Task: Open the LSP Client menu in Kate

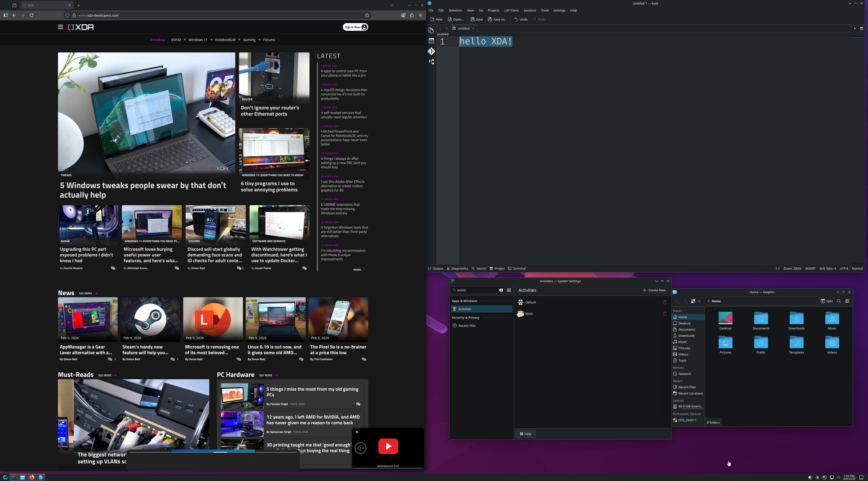Action: [511, 10]
